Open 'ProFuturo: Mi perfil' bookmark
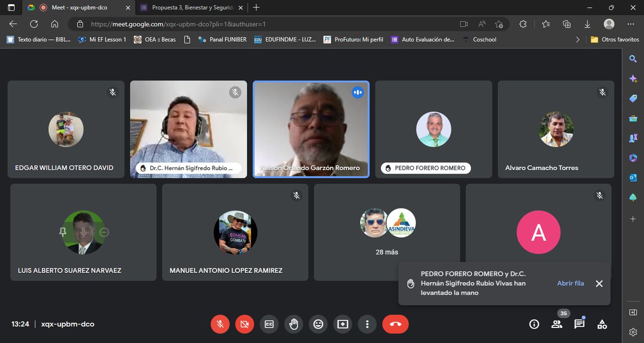This screenshot has height=343, width=644. click(x=354, y=39)
